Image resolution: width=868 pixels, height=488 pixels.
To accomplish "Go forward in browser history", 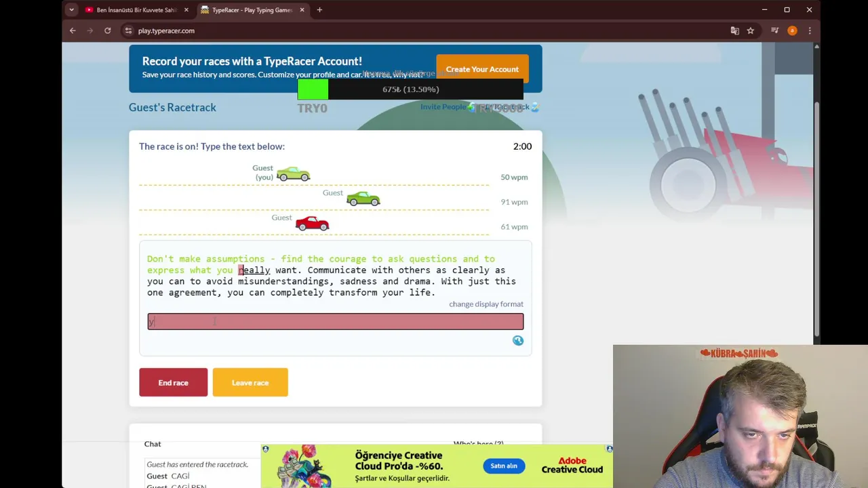I will (90, 30).
